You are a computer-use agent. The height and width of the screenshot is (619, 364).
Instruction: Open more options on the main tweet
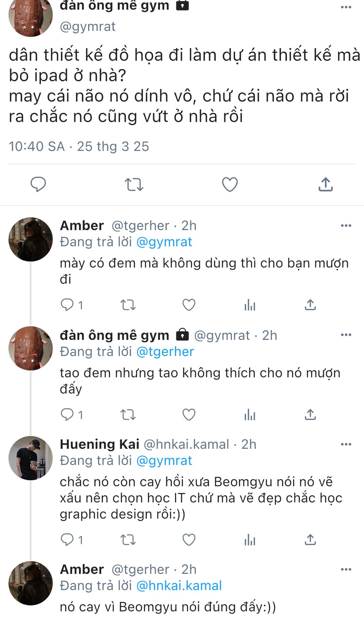(346, 7)
